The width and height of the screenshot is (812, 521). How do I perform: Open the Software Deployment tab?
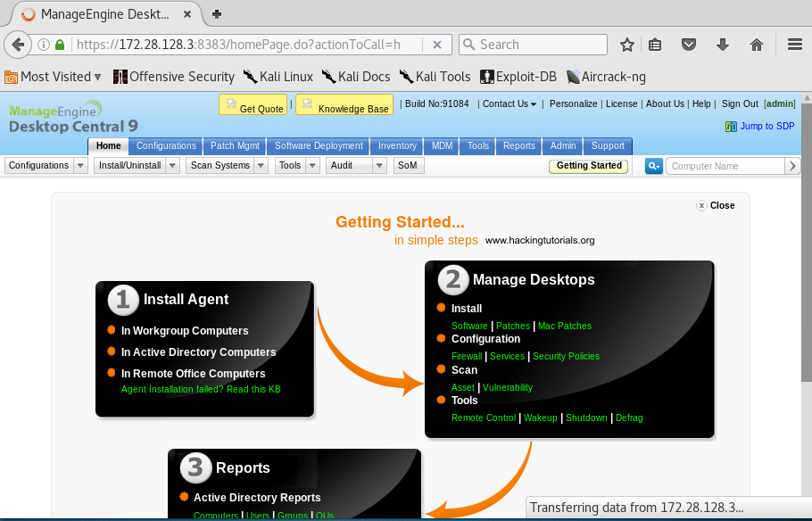tap(319, 146)
